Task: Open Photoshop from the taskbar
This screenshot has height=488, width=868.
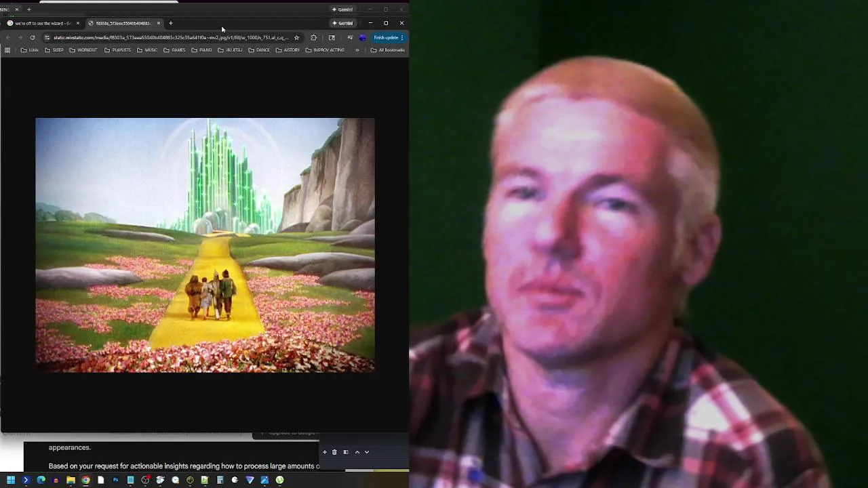Action: 115,480
